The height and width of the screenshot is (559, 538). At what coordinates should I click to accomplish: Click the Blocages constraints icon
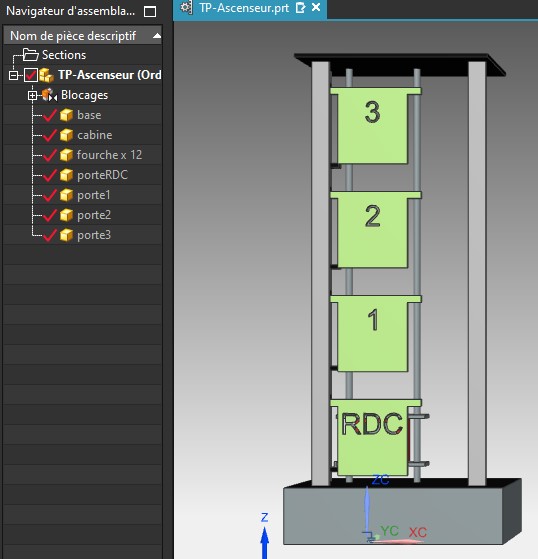49,95
